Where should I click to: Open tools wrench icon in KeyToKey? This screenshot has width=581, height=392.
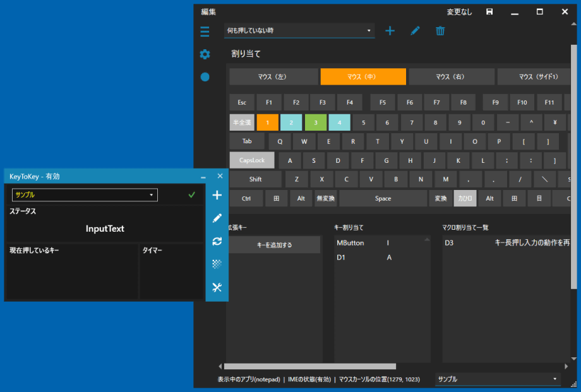coord(217,287)
